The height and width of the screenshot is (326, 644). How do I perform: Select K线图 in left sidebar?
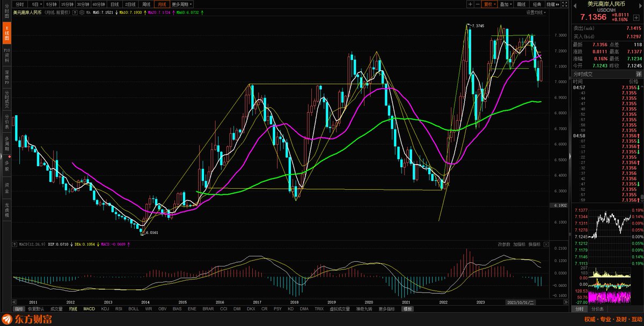pos(7,34)
